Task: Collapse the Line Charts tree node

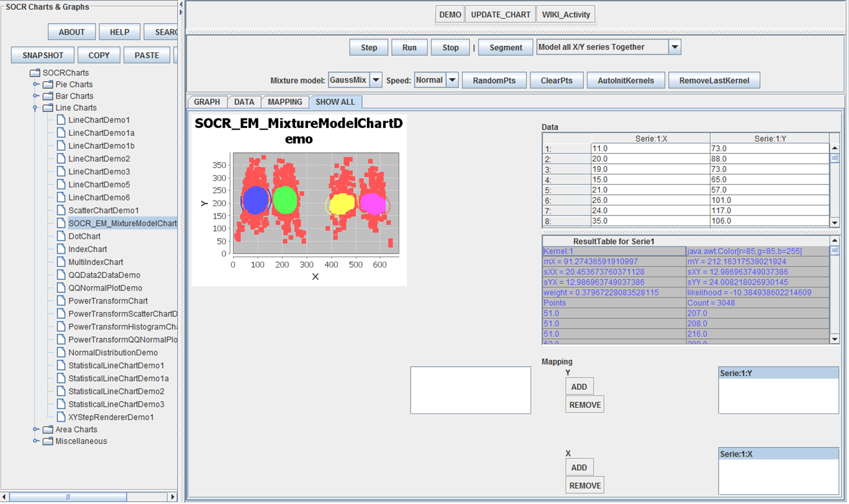Action: [x=36, y=108]
